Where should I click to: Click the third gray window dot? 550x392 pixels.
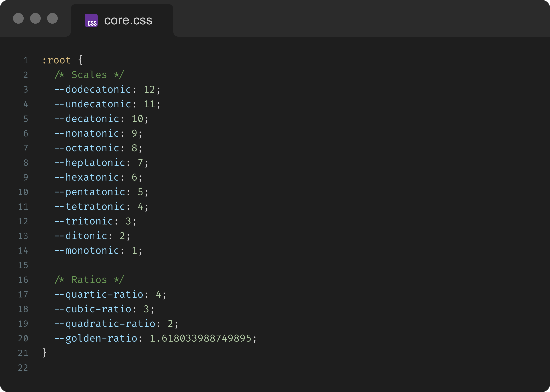click(52, 18)
